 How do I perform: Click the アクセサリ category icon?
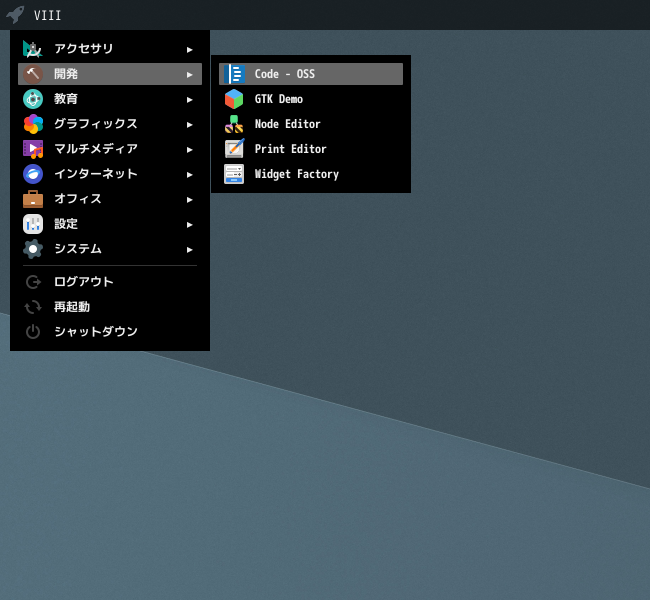[33, 49]
